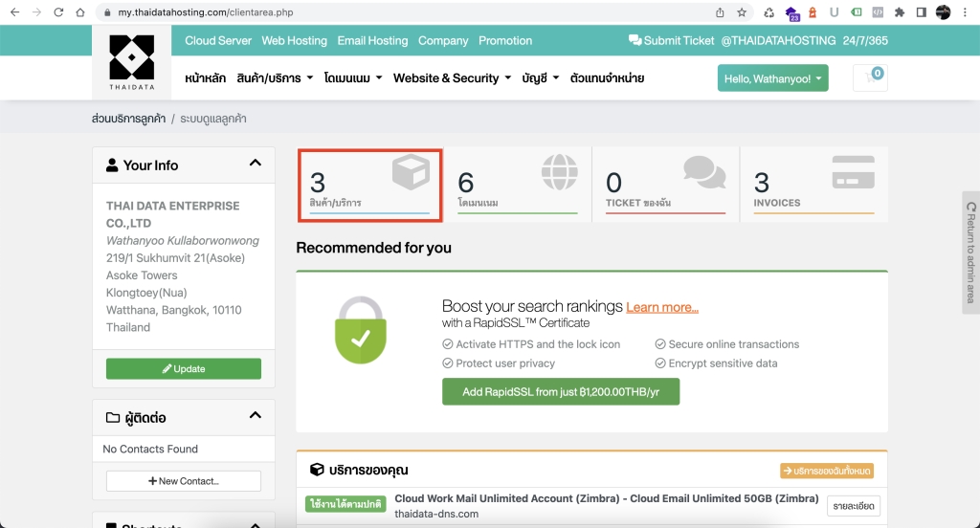This screenshot has height=528, width=980.
Task: Click the green Update button
Action: tap(183, 369)
